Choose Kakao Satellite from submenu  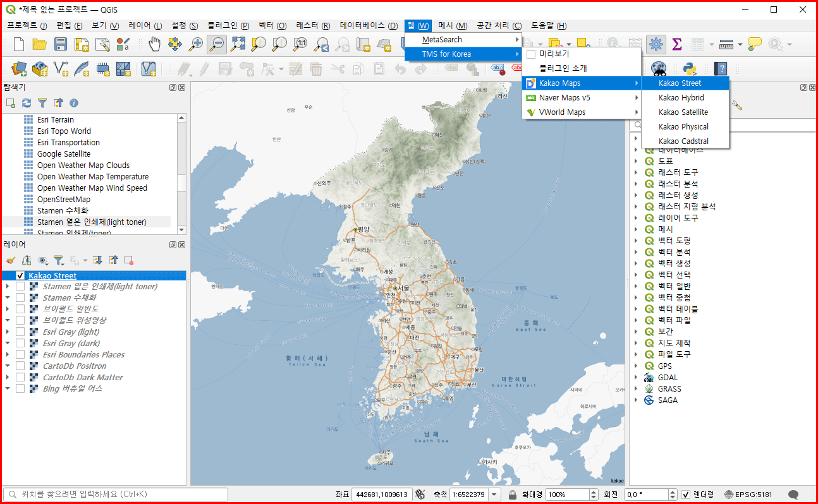pos(685,112)
